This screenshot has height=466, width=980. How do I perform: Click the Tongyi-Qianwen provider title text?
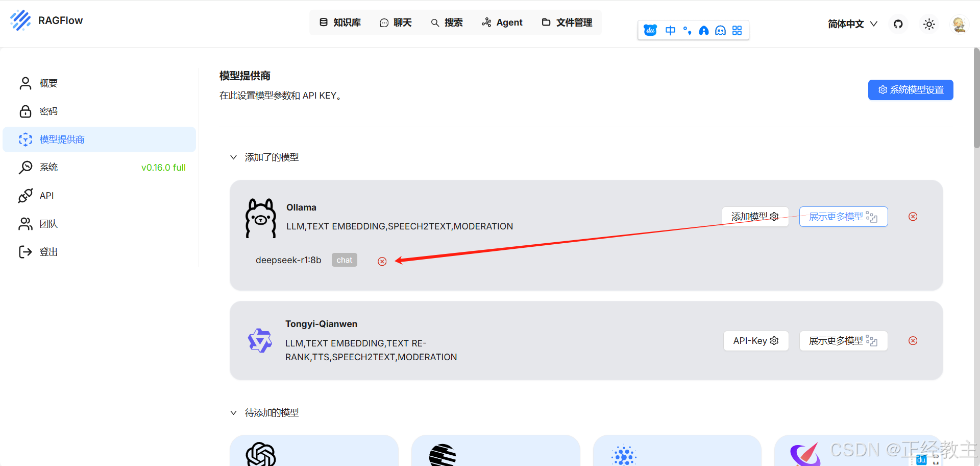(x=321, y=324)
